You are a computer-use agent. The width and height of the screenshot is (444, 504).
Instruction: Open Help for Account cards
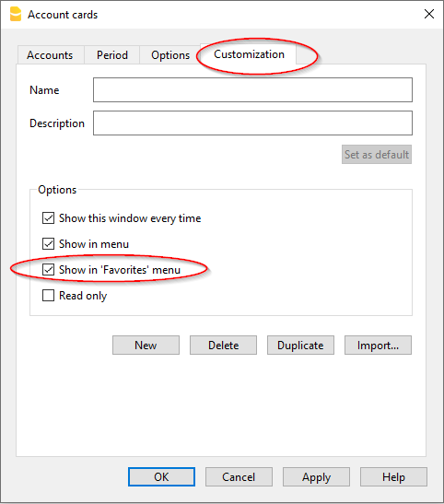coord(393,476)
